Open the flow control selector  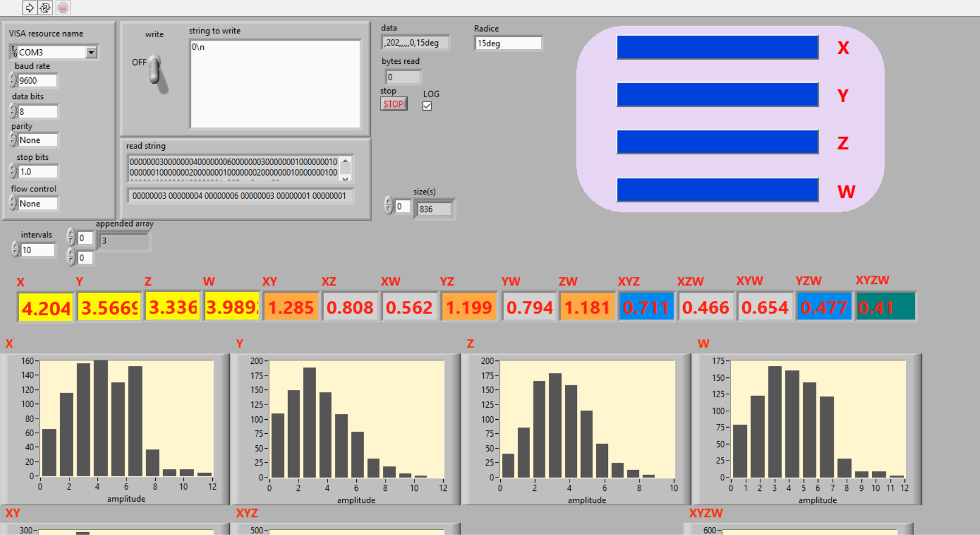(x=37, y=203)
